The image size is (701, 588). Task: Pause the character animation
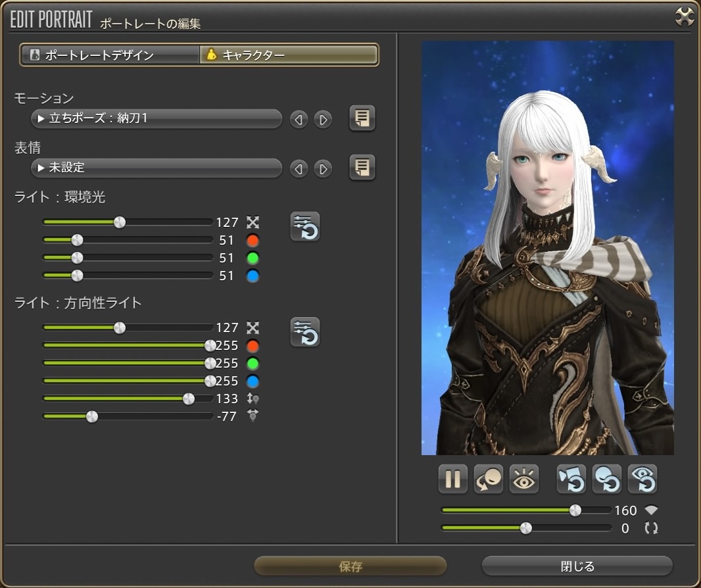click(452, 479)
